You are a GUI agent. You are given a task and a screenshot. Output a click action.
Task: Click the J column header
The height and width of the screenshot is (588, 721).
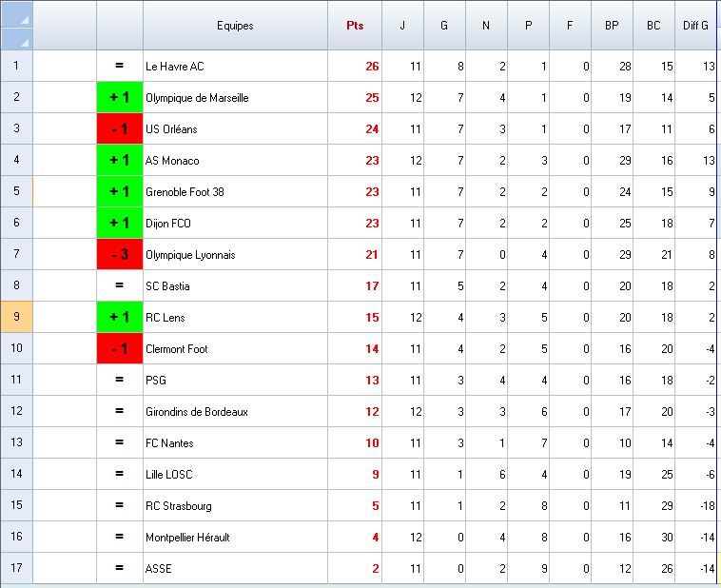402,26
